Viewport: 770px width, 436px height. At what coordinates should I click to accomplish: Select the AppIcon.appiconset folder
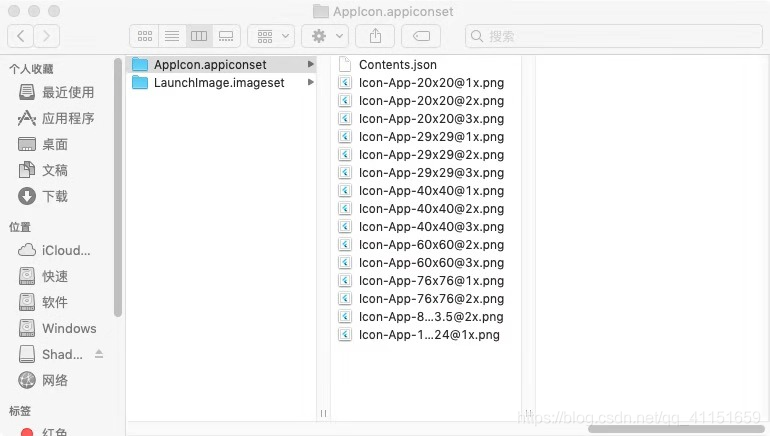click(x=221, y=64)
